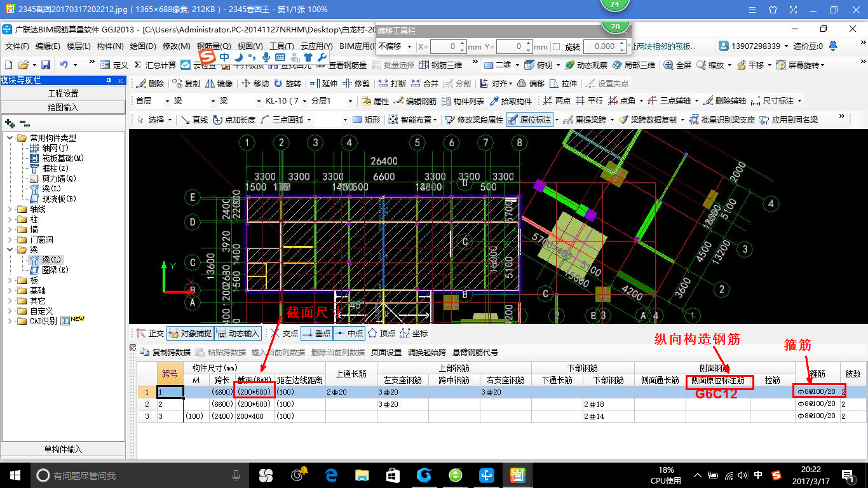Toggle 动态输入 dynamic input
Screen dimensions: 868x488
point(238,333)
